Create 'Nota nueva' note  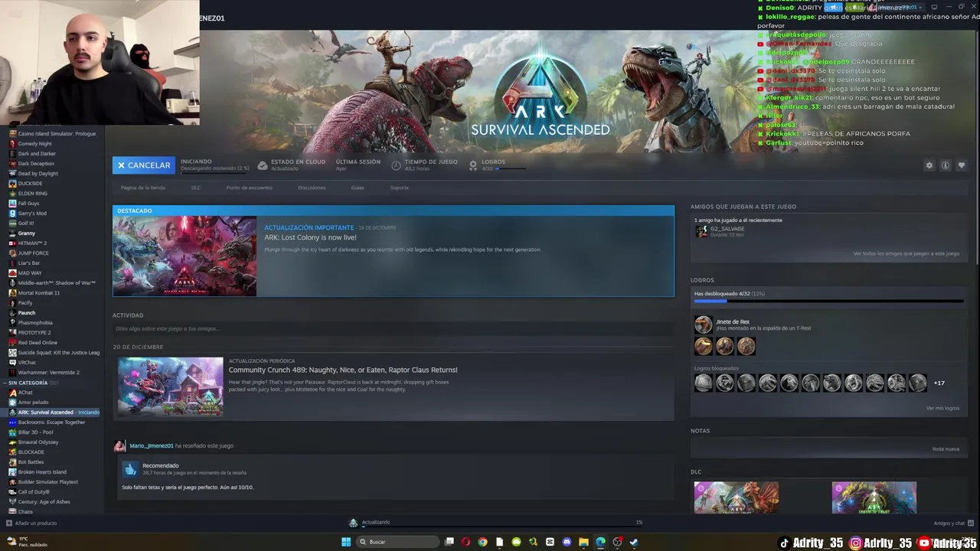(x=946, y=449)
